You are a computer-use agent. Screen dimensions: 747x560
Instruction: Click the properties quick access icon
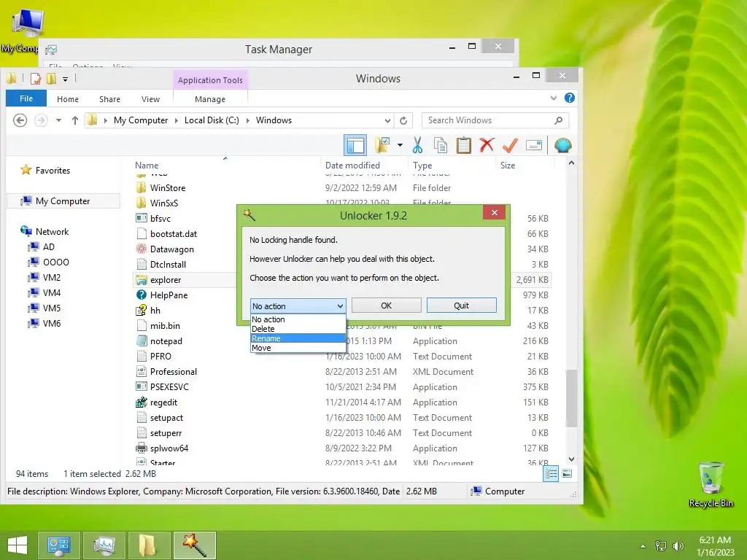36,79
